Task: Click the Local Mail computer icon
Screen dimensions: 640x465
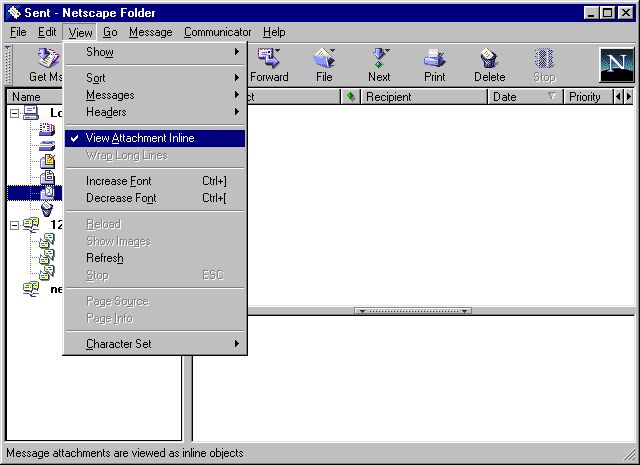Action: (x=31, y=113)
